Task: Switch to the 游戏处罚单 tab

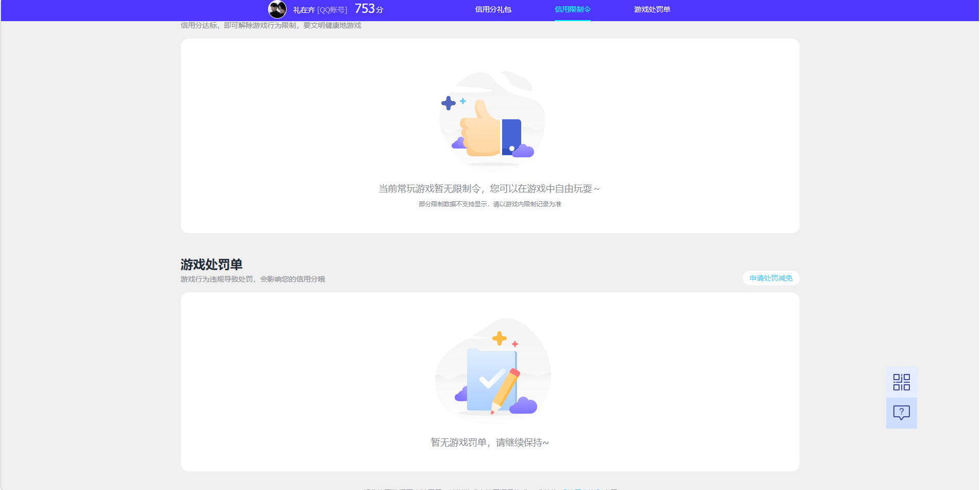Action: 652,9
